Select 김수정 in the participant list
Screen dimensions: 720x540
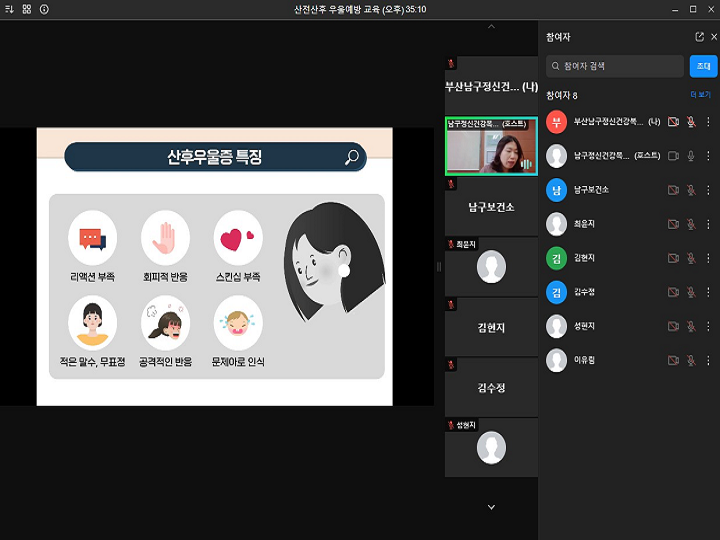coord(585,292)
